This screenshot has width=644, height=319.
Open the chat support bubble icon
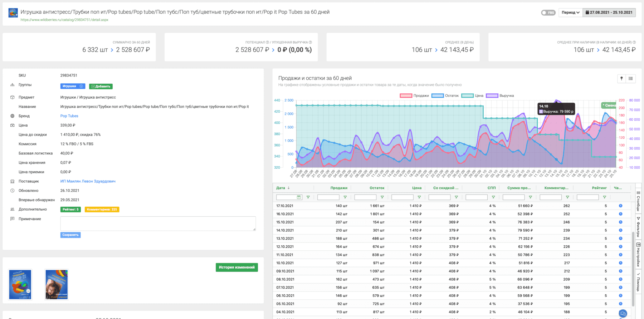coord(623,314)
